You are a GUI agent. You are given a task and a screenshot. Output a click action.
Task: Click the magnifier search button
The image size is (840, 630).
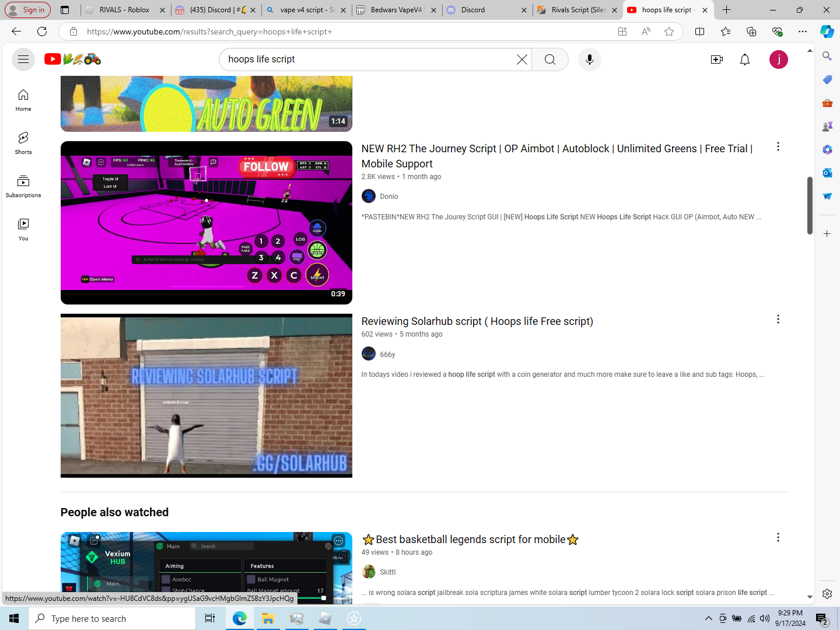550,60
